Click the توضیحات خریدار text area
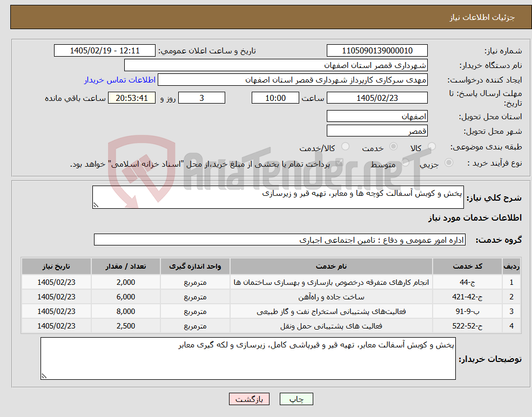 (248, 358)
